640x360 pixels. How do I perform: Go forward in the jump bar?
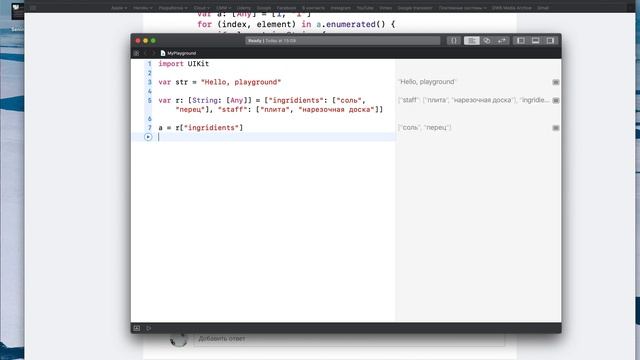(x=153, y=53)
